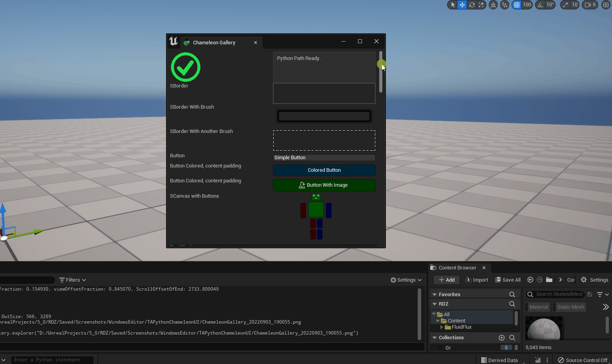Click the large green body canvas button
Viewport: 612px width, 364px height.
click(x=316, y=210)
